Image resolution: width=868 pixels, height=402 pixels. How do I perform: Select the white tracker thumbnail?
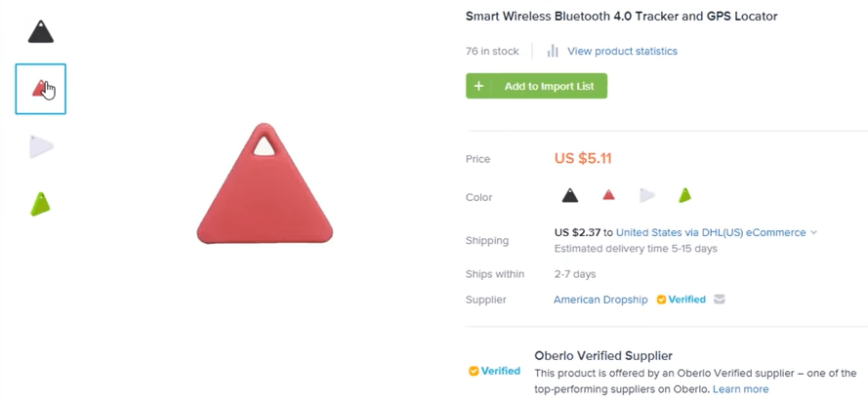click(x=40, y=147)
